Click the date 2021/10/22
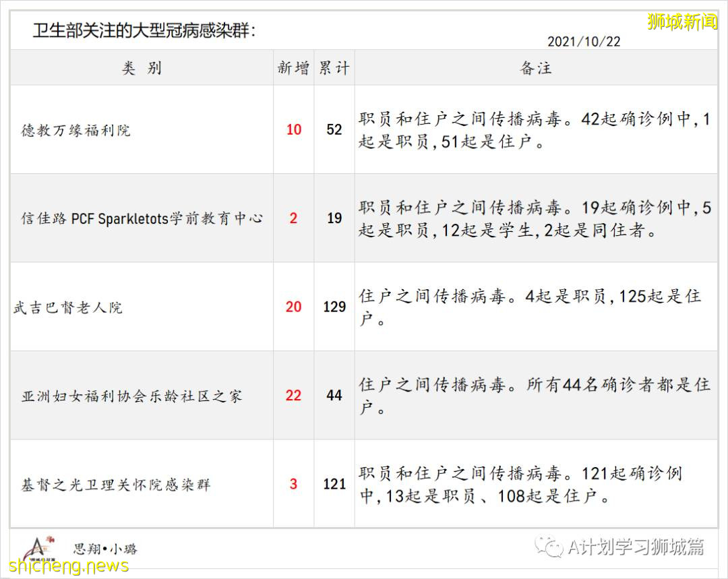Image resolution: width=728 pixels, height=579 pixels. 585,41
